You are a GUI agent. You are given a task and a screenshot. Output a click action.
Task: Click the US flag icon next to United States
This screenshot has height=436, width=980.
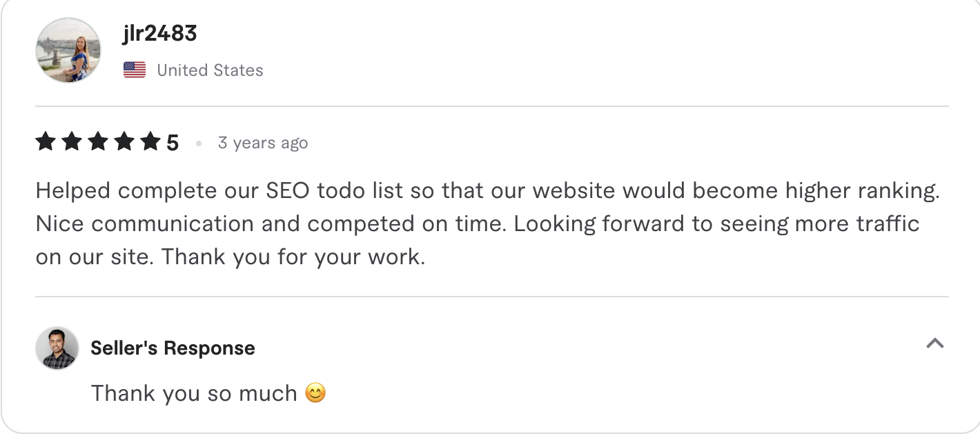[134, 69]
